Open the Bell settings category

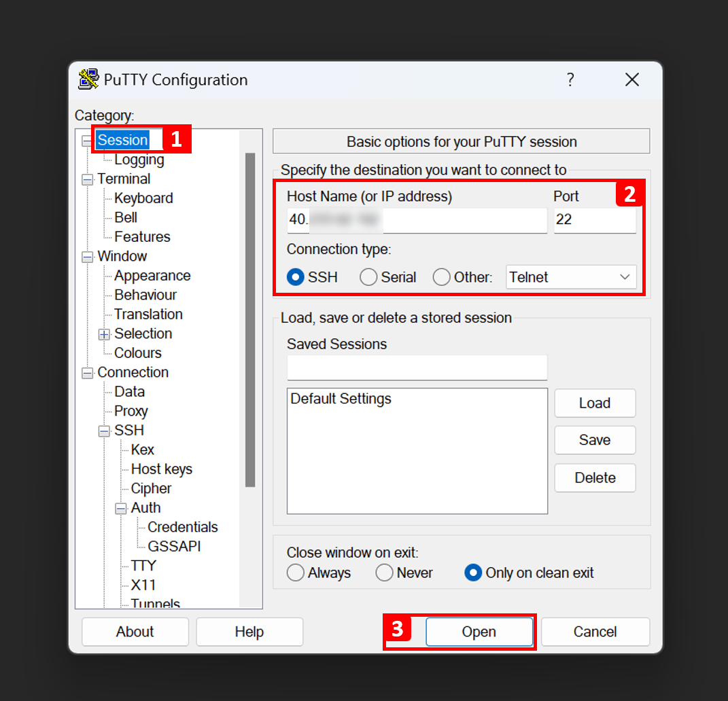(x=125, y=217)
